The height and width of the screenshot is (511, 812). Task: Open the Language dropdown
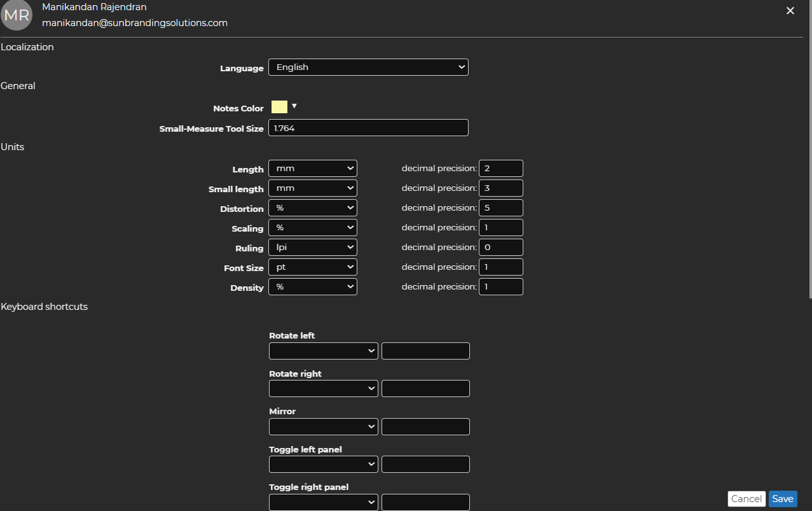coord(368,67)
